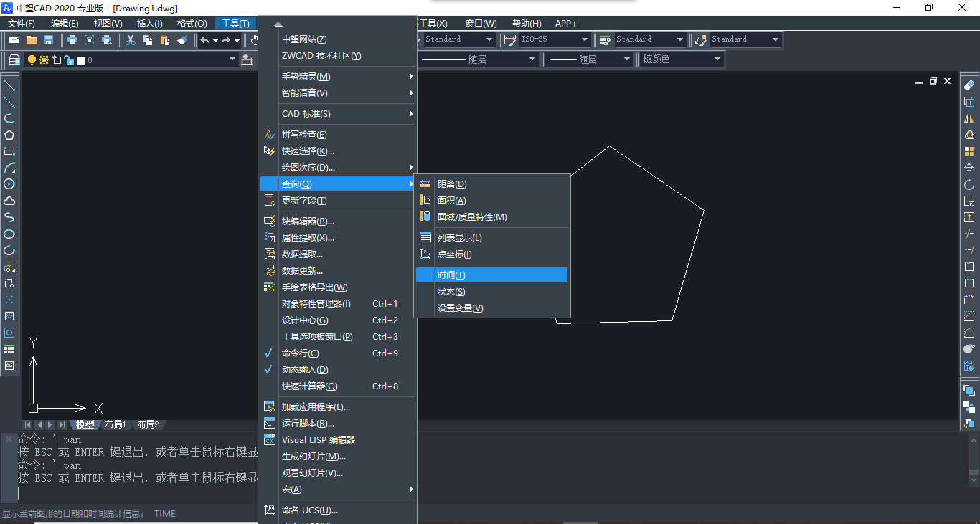Select the Mirror tool on the right

(x=969, y=116)
